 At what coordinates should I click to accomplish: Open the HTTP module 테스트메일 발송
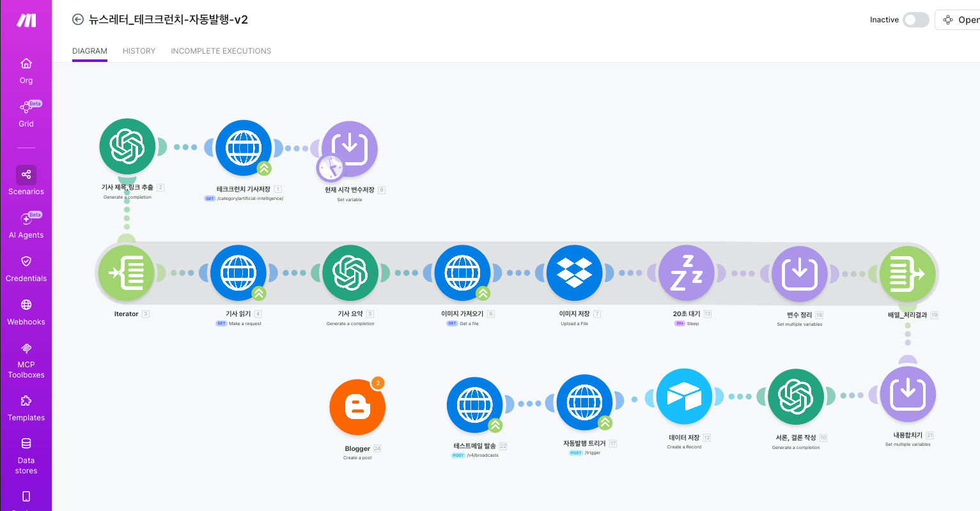[x=475, y=405]
